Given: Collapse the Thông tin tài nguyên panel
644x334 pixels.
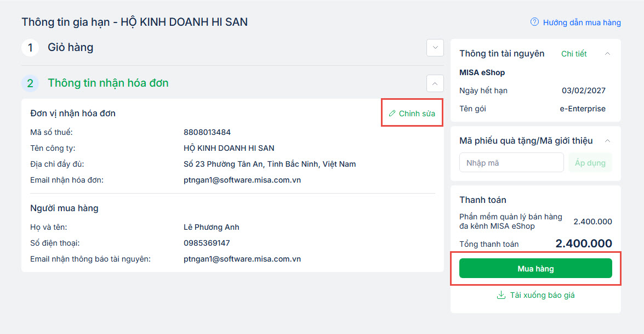Looking at the screenshot, I should click(x=607, y=54).
